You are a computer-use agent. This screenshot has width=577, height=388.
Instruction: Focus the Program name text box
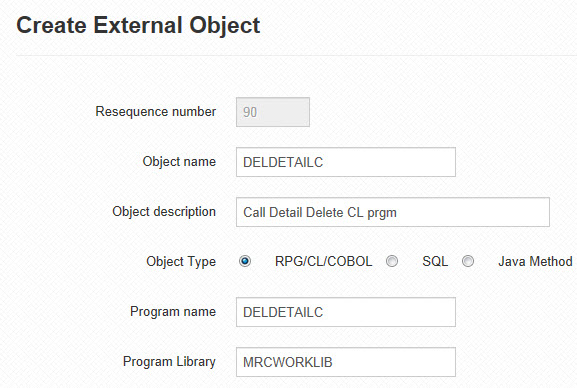pos(346,312)
